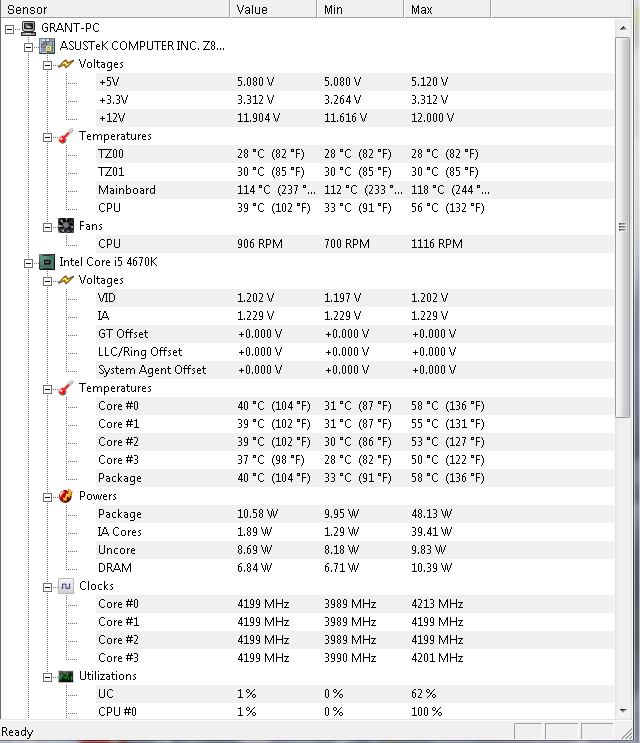
Task: Select the Mainboard temperature row
Action: tap(355, 190)
